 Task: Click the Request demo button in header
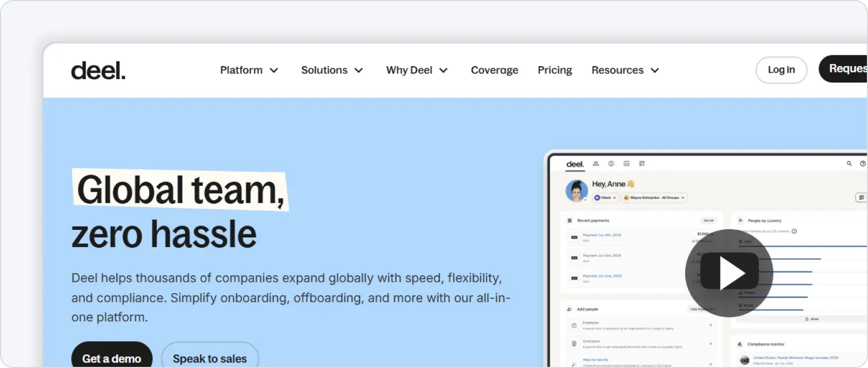(843, 69)
